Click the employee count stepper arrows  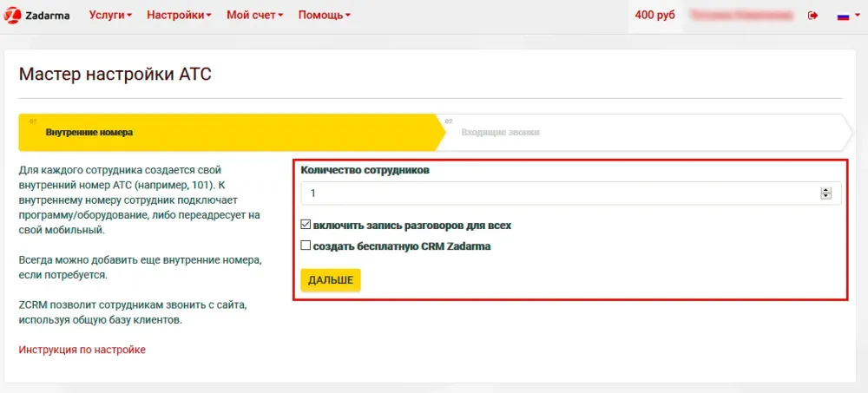coord(826,193)
